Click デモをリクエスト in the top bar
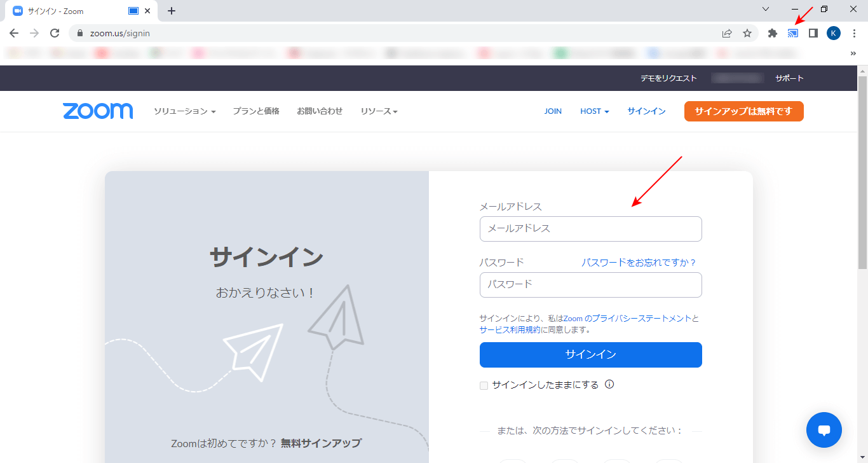868x463 pixels. pos(668,78)
